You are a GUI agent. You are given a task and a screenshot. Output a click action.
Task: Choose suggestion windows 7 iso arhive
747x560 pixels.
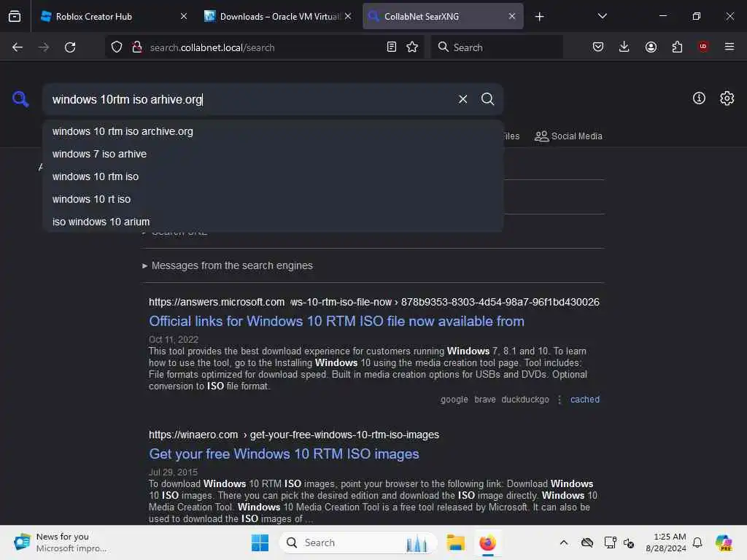(273, 154)
